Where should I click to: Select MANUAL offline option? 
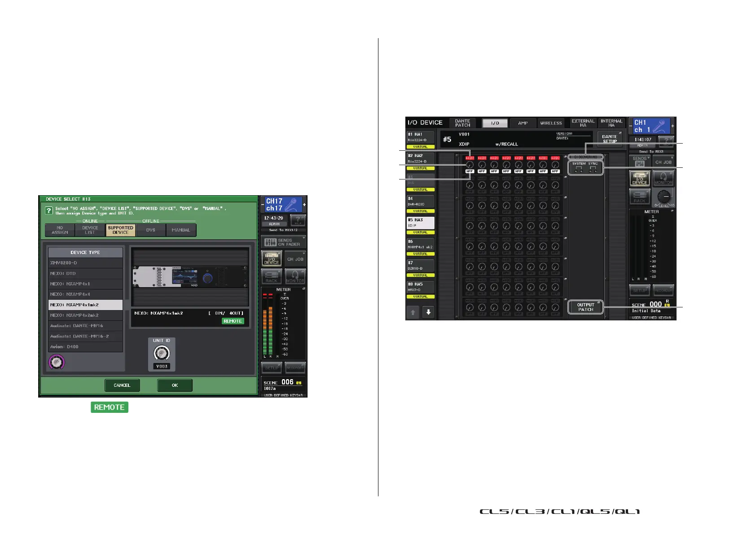[181, 230]
